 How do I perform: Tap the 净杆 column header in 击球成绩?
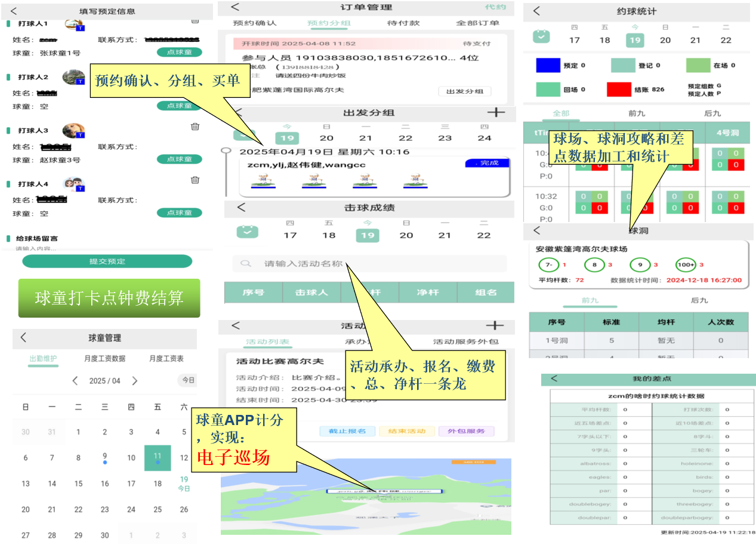pos(428,293)
